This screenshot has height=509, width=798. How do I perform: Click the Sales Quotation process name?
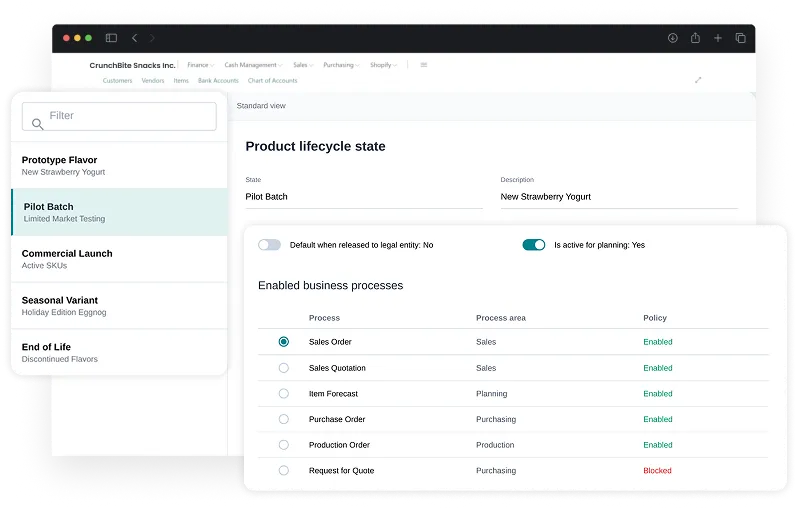[x=337, y=367]
